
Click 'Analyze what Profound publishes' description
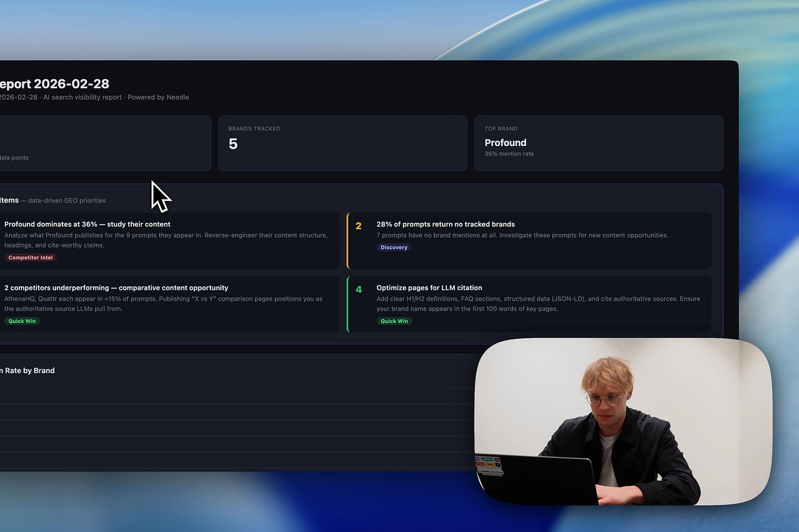pyautogui.click(x=166, y=240)
